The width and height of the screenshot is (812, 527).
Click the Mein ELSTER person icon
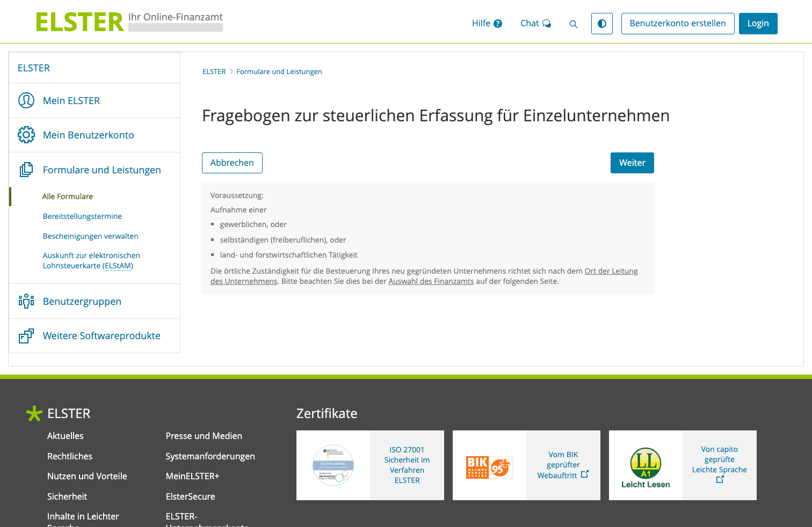tap(26, 100)
